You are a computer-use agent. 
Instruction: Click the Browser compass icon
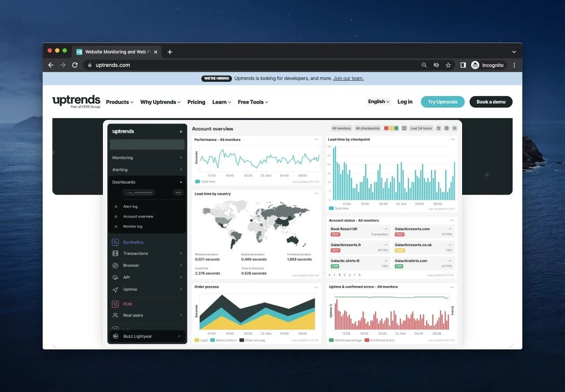(x=115, y=265)
